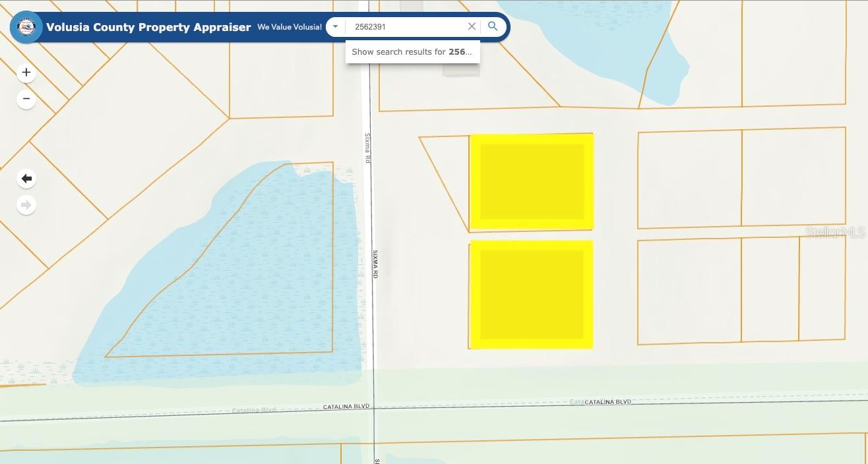
Task: Open the search source dropdown arrow
Action: 335,27
